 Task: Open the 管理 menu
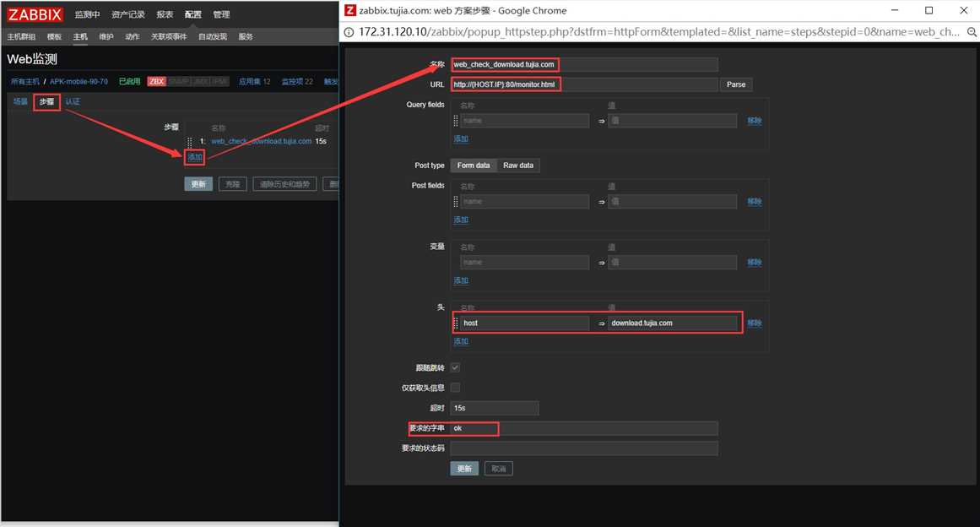tap(221, 14)
